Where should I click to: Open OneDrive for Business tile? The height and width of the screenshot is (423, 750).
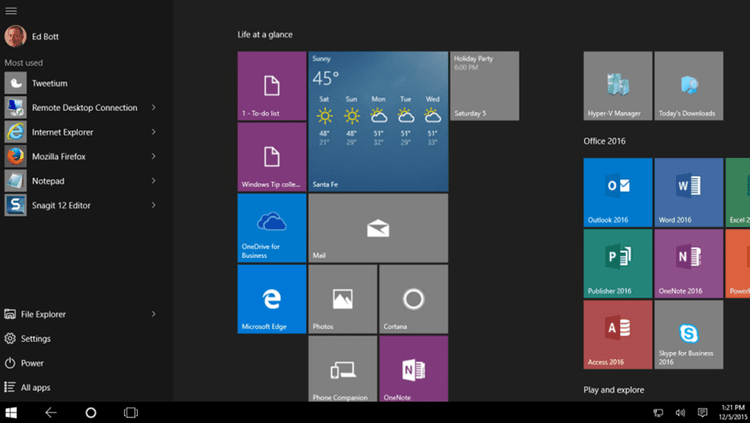(x=272, y=228)
